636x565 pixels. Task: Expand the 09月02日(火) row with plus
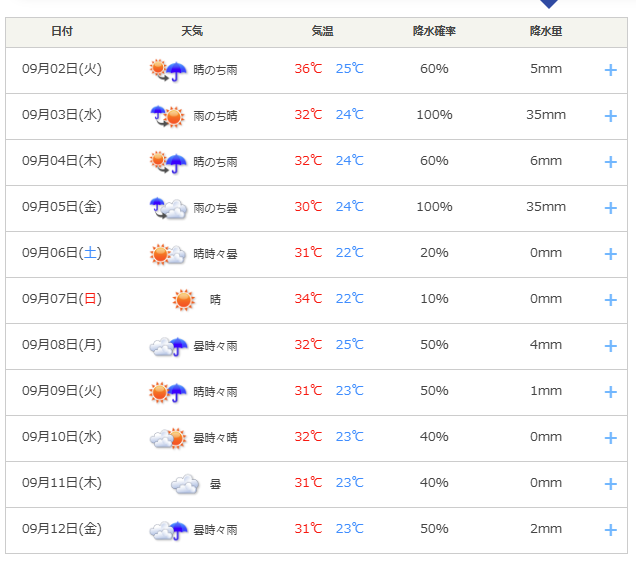pos(611,70)
